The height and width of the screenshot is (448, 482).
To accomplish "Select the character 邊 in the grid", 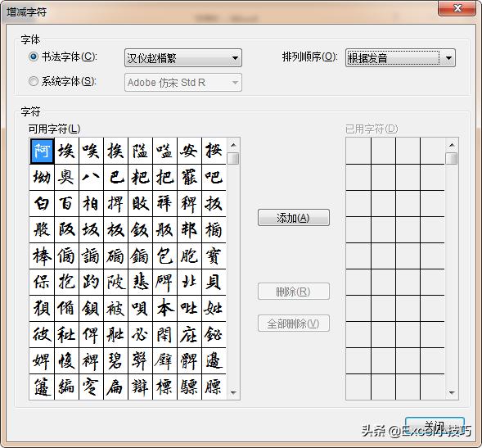I will 214,361.
